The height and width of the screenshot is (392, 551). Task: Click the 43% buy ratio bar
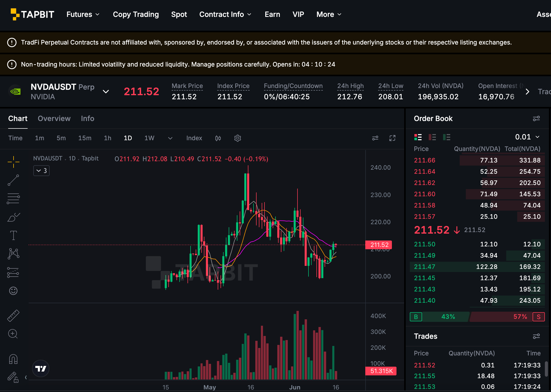(x=446, y=317)
